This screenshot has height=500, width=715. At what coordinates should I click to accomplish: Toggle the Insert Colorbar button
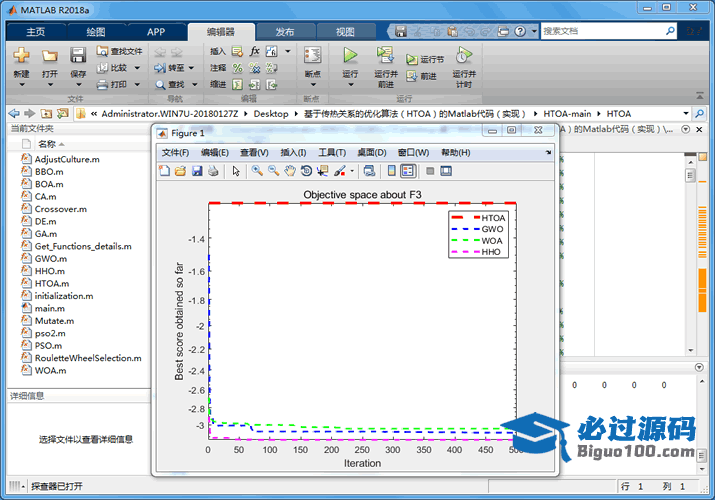392,171
